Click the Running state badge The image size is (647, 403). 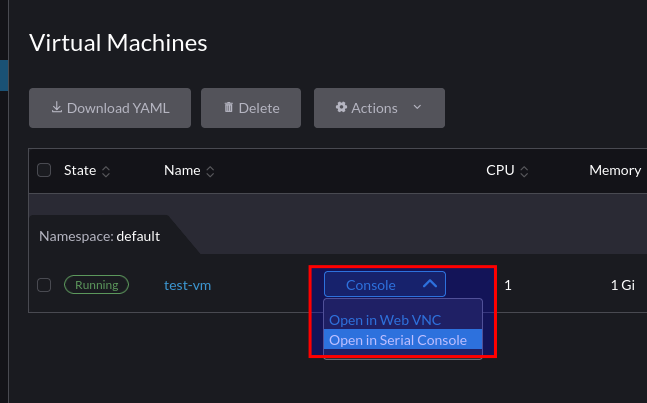tap(96, 285)
